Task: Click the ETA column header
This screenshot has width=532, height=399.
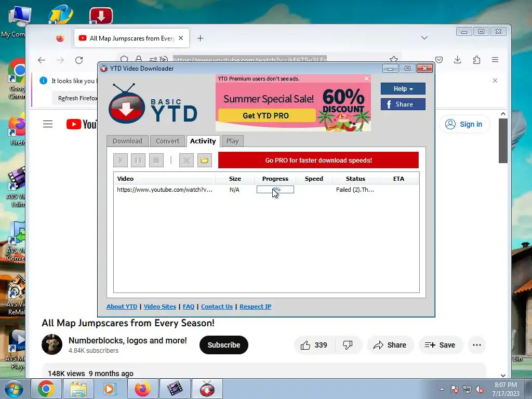Action: (x=398, y=179)
